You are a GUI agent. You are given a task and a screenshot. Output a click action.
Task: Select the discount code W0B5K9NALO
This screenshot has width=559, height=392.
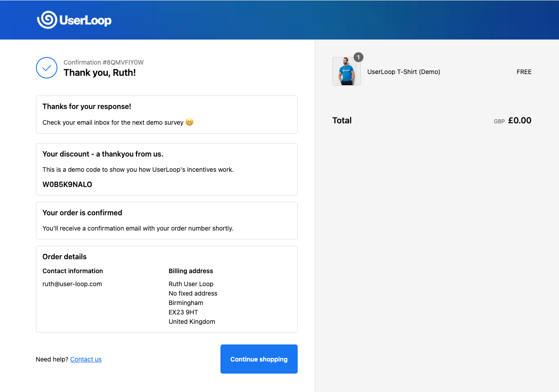click(67, 184)
